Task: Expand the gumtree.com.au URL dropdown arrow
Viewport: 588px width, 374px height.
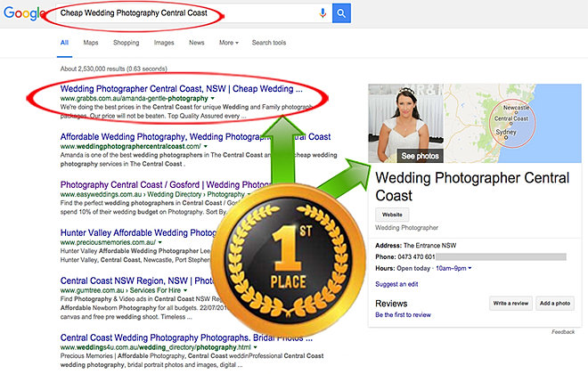Action: (x=185, y=290)
